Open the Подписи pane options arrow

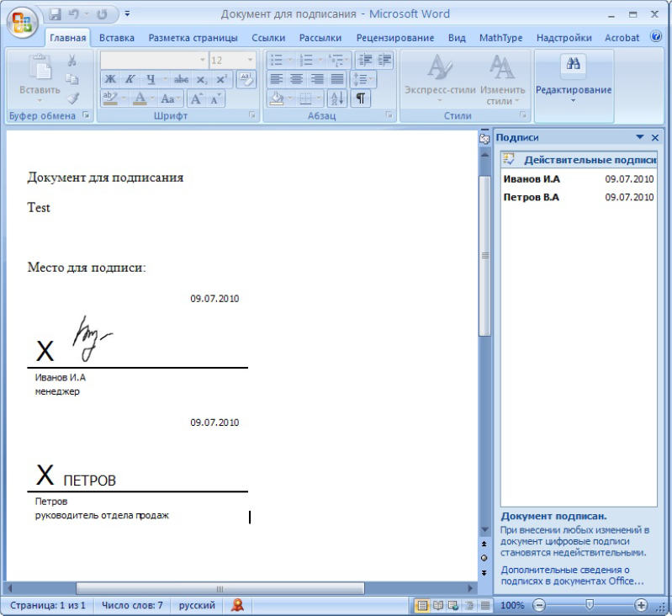pos(640,137)
